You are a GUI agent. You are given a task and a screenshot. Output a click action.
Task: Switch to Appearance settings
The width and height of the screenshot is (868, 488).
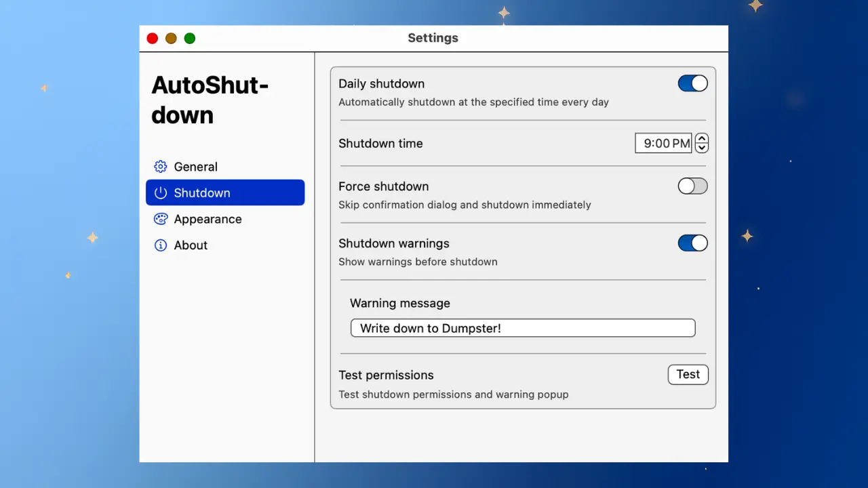coord(208,219)
